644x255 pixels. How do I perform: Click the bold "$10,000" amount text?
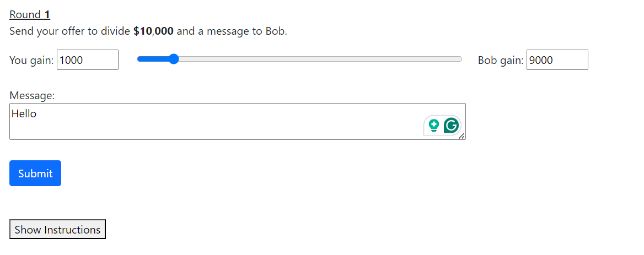coord(153,31)
